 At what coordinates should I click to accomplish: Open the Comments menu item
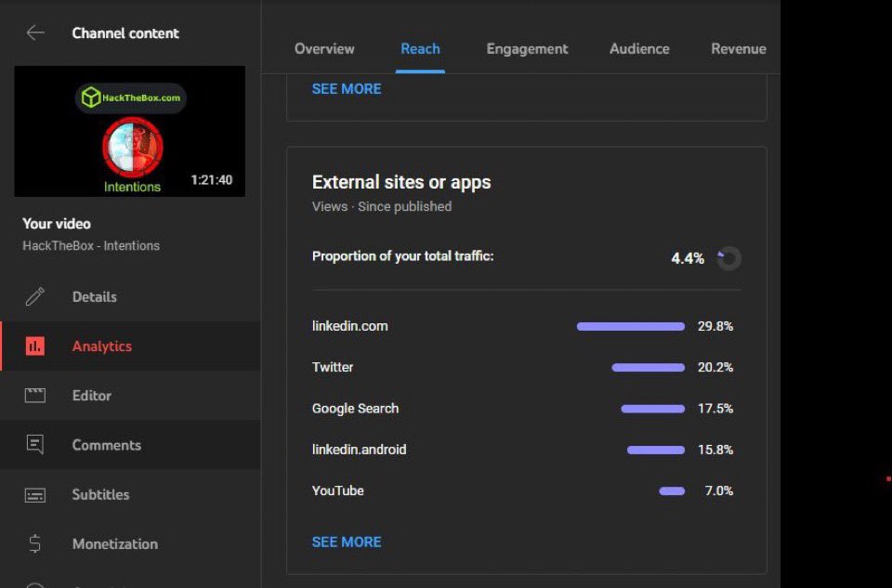(130, 445)
